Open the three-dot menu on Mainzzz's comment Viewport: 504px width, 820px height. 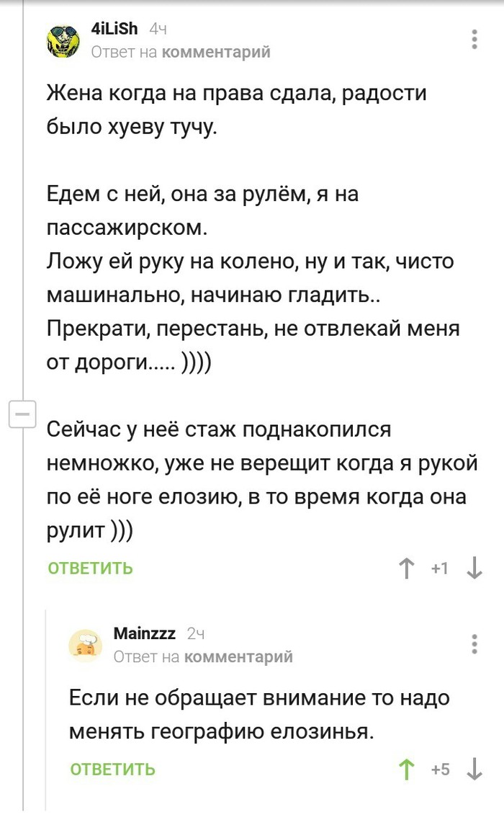point(473,643)
